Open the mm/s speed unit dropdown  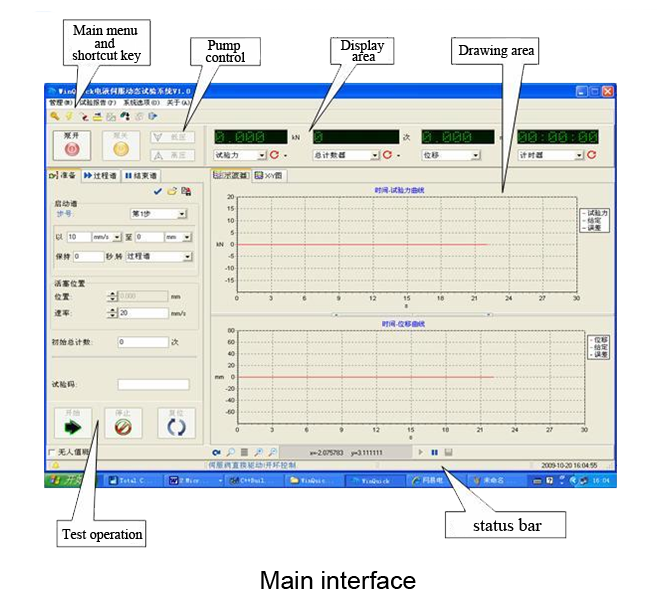pyautogui.click(x=117, y=238)
